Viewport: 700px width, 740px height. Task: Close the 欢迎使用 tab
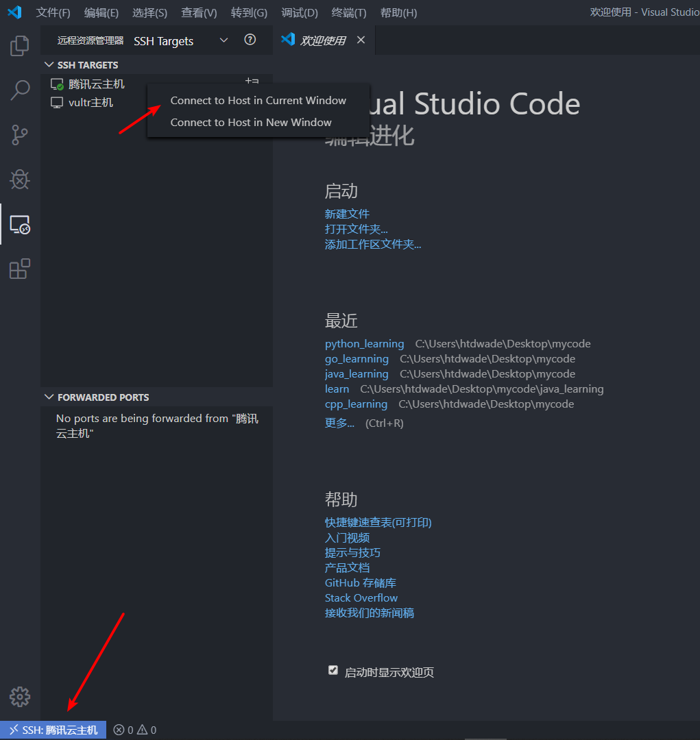361,40
